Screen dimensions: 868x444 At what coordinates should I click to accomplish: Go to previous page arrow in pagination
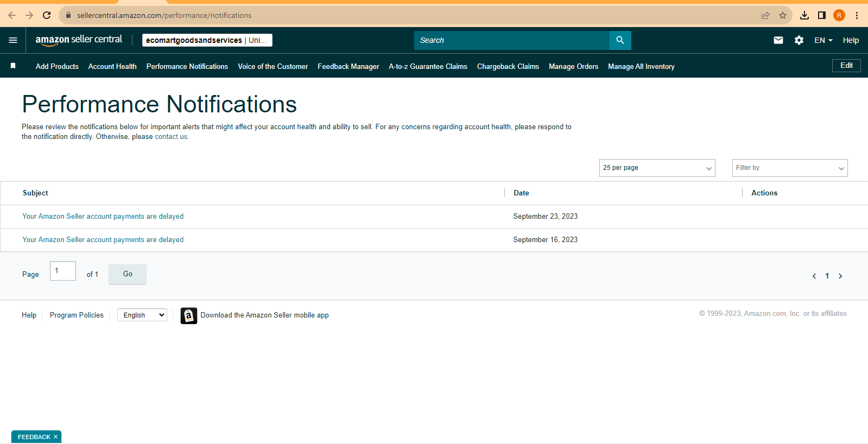pyautogui.click(x=814, y=276)
